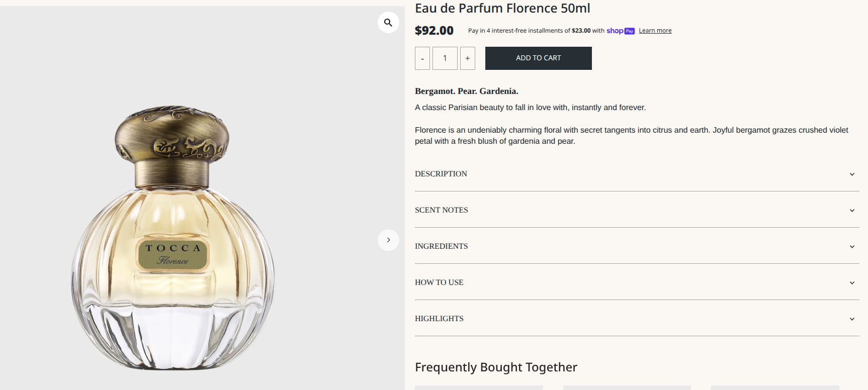
Task: Click the DESCRIPTION section heading
Action: coord(441,174)
